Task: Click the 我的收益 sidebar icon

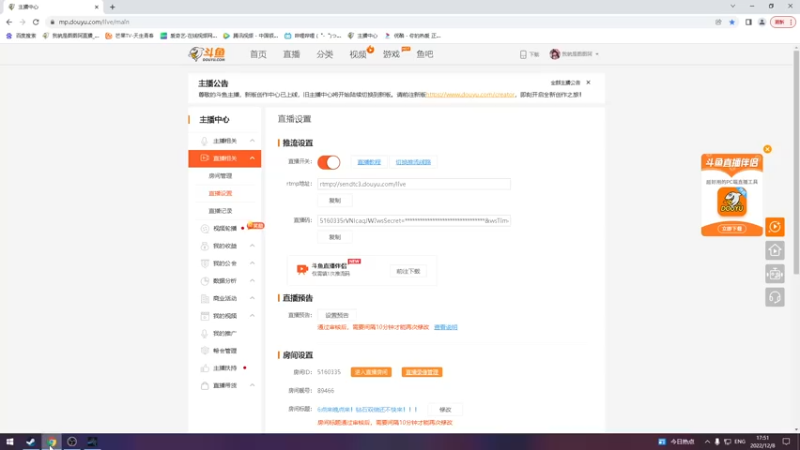Action: (205, 246)
